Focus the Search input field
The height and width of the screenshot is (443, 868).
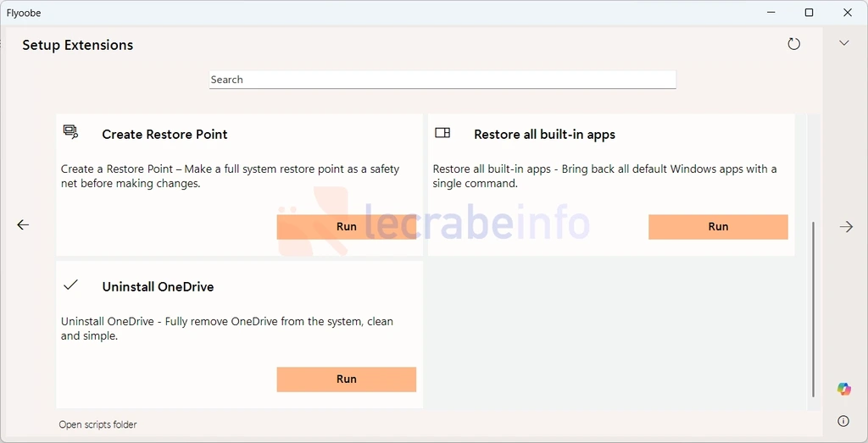pyautogui.click(x=442, y=80)
